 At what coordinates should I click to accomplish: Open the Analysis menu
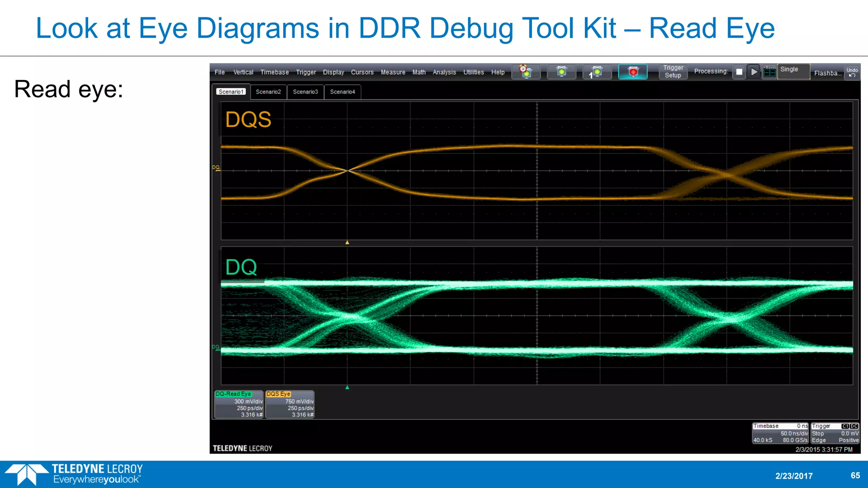pos(444,72)
